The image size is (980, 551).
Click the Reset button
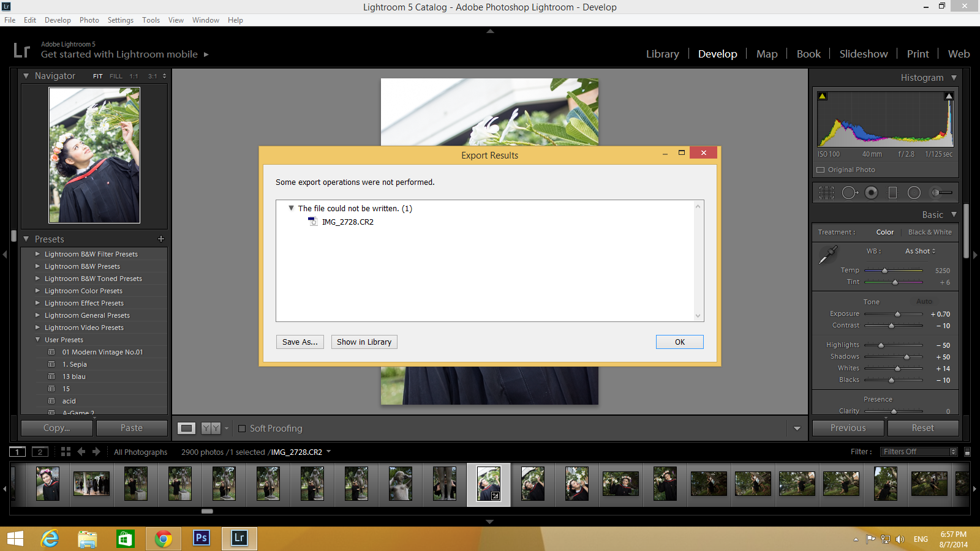tap(923, 428)
